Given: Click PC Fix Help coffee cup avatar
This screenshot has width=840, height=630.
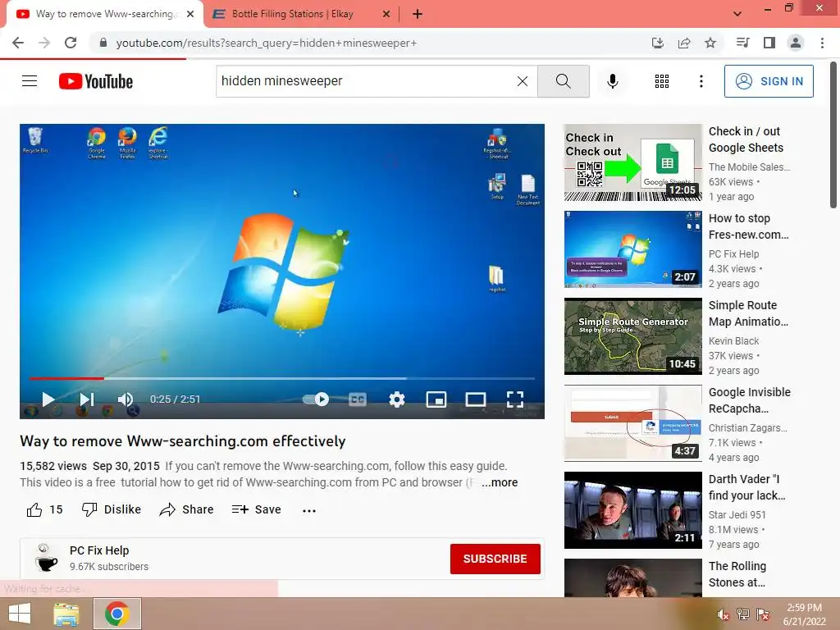Looking at the screenshot, I should 46,558.
